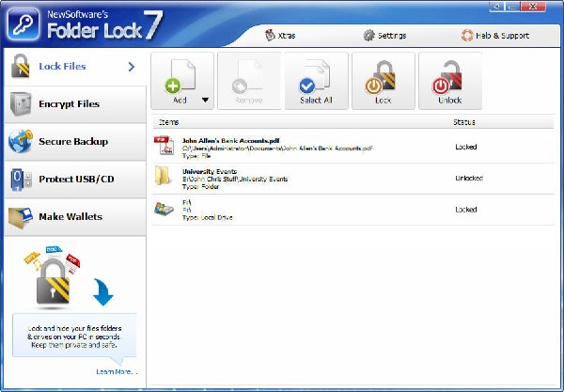Open the Make Wallets section
This screenshot has width=564, height=392.
pyautogui.click(x=75, y=217)
